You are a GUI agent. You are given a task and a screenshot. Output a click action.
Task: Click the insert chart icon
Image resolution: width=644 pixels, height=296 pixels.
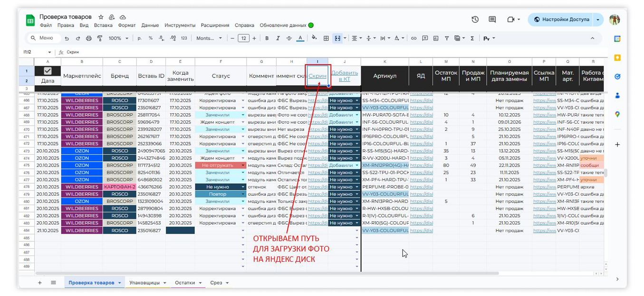tap(436, 39)
